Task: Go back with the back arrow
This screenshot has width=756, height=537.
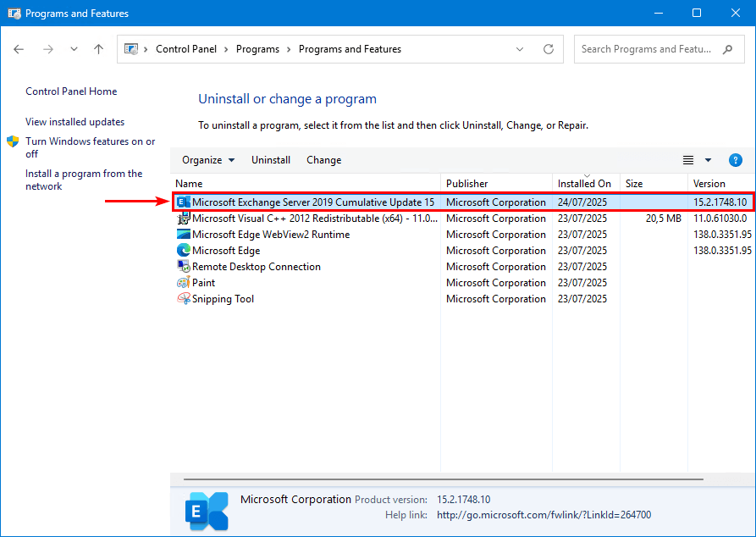Action: [19, 49]
